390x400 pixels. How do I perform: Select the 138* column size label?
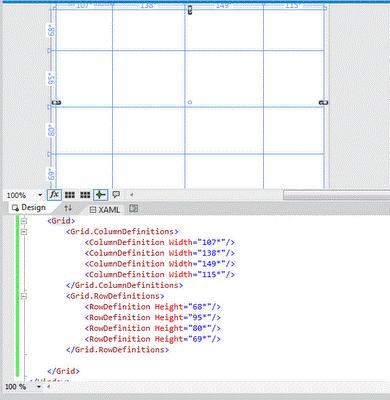click(147, 5)
